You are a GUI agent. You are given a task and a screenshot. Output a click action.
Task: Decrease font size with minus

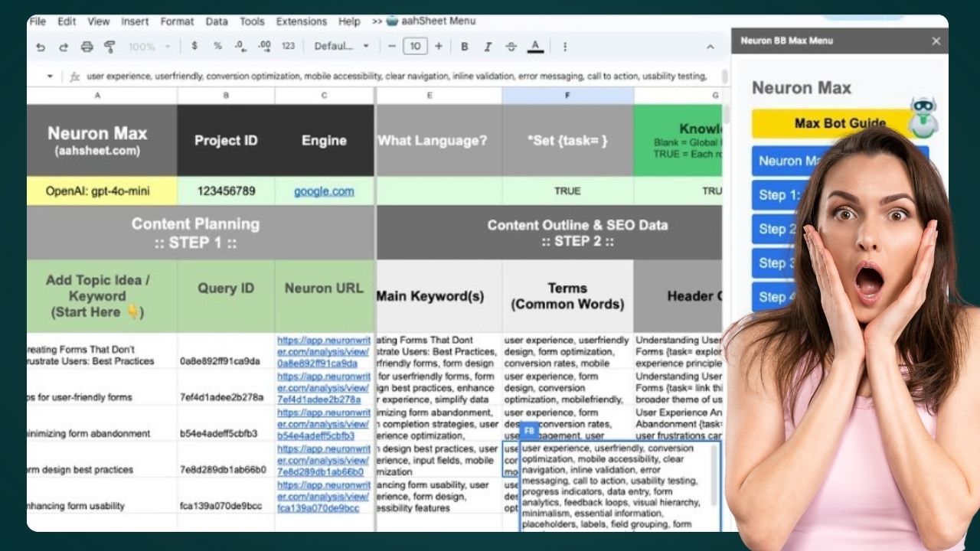392,46
